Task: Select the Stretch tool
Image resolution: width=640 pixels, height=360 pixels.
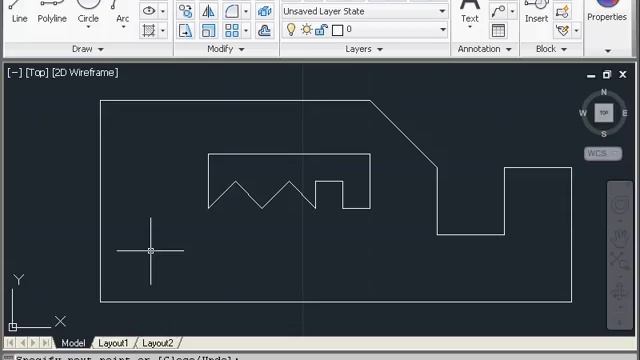Action: tap(185, 31)
